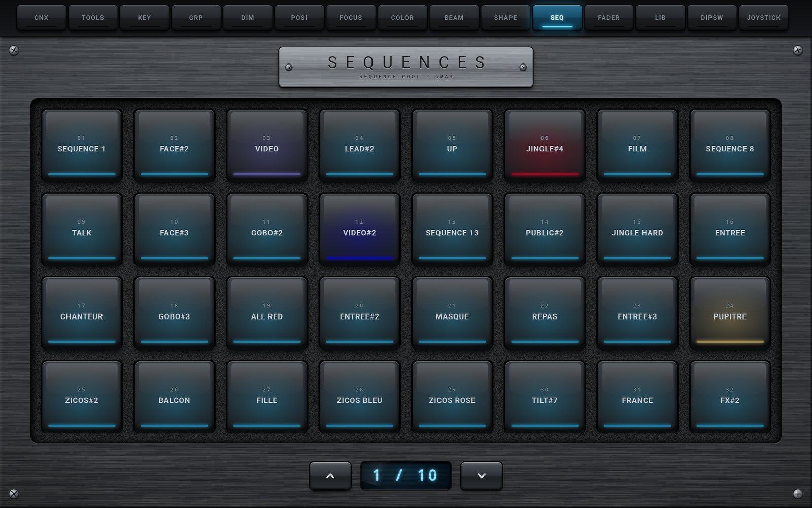Switch to the DIM tab
Screen dimensions: 812x508
tap(248, 18)
